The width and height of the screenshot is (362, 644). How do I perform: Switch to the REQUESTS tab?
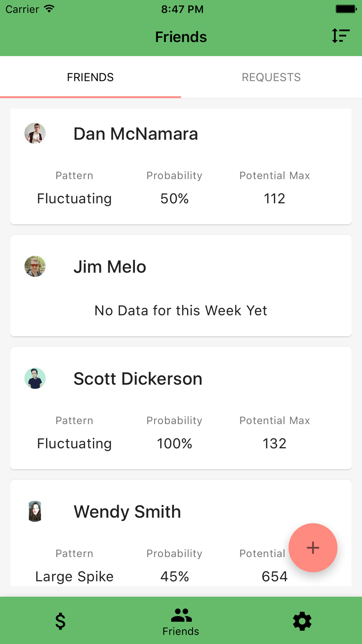(x=271, y=77)
